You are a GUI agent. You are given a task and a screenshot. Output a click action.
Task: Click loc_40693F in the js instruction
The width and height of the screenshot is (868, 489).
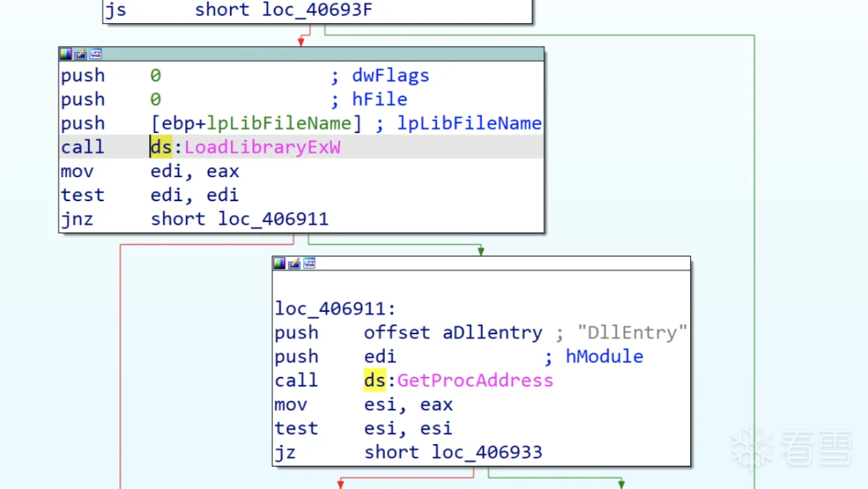coord(318,11)
